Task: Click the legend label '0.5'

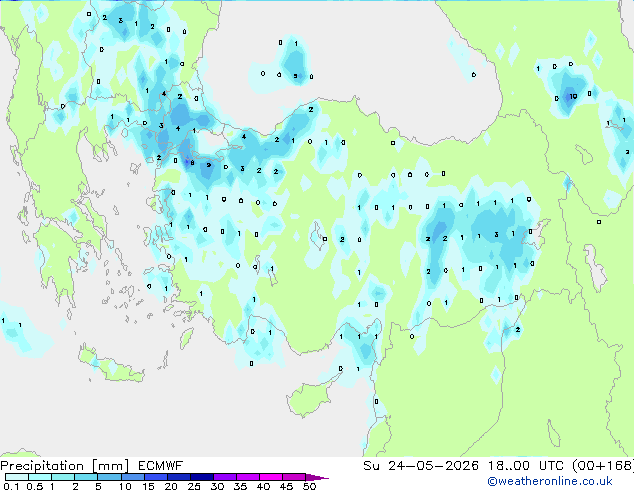Action: pos(34,486)
